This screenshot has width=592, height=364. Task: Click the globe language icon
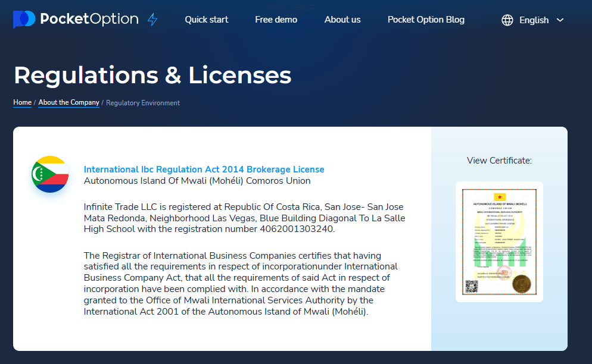[507, 20]
